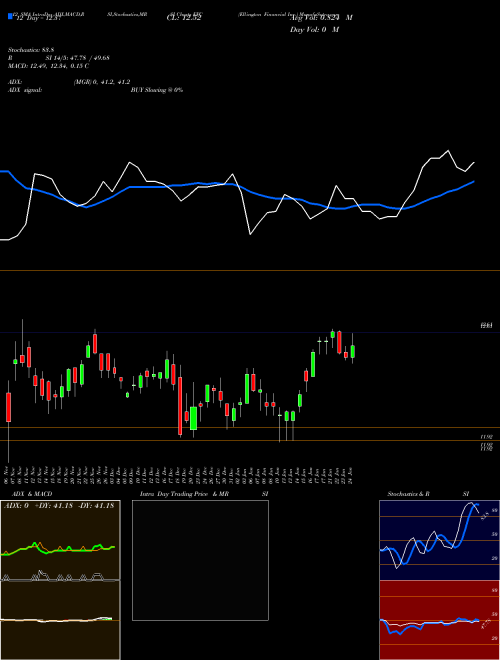Open the empty Intra Day Trading Price panel

click(x=200, y=560)
